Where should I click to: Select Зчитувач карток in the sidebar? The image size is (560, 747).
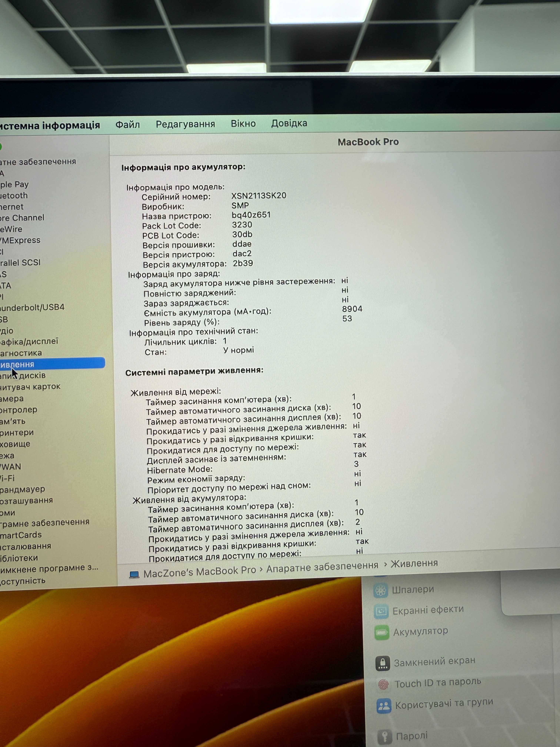[30, 387]
